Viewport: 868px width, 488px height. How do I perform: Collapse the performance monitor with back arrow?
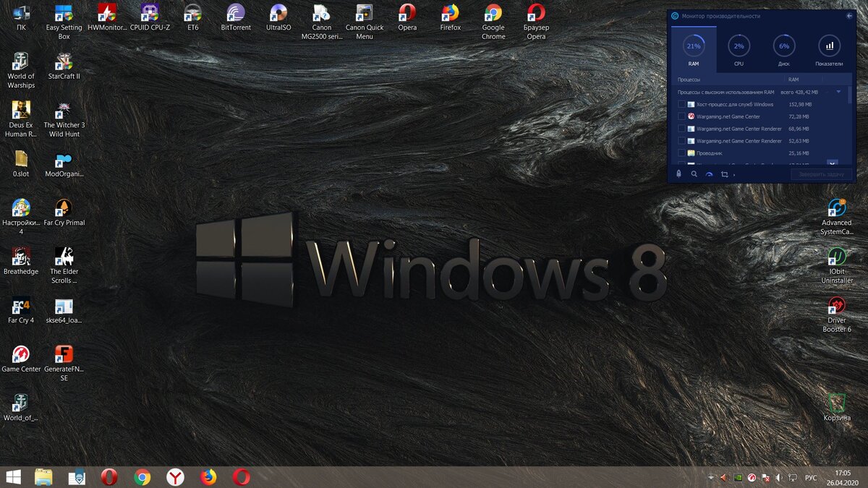[x=849, y=15]
